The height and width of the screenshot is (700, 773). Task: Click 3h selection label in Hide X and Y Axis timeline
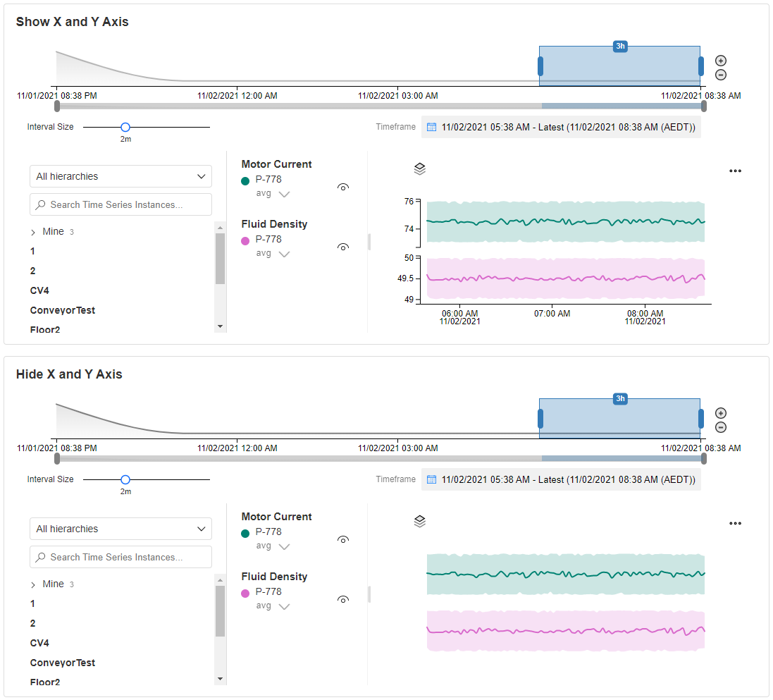coord(620,398)
